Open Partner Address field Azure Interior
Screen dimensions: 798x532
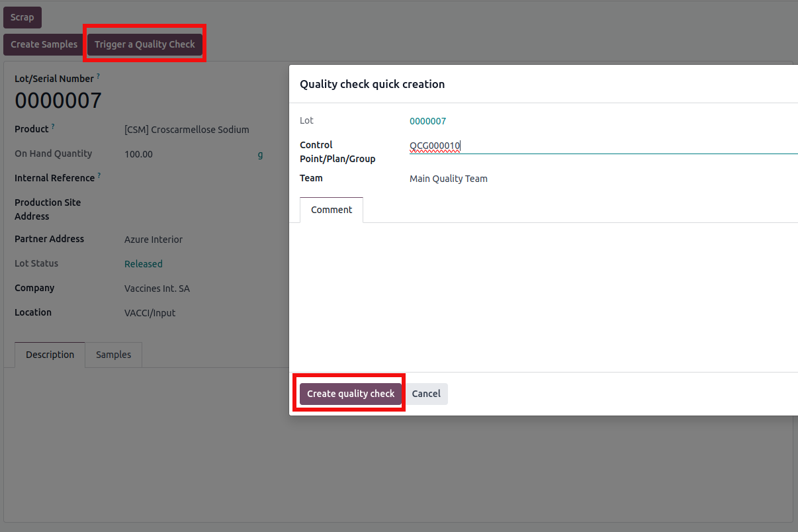tap(154, 240)
